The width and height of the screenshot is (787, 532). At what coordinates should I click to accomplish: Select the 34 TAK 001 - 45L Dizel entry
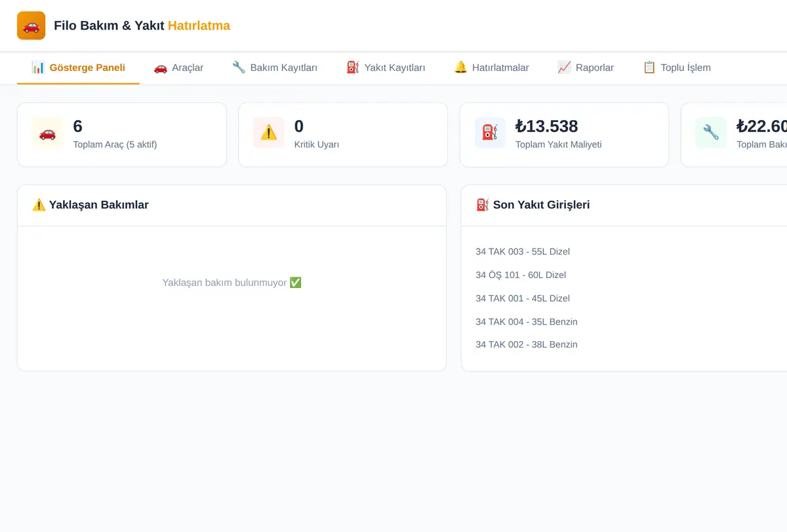(x=523, y=298)
